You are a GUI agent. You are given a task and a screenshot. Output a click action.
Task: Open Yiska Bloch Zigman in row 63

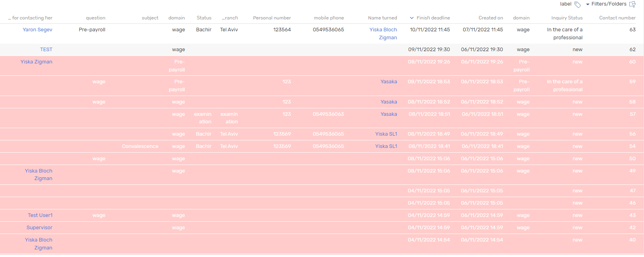tap(383, 34)
